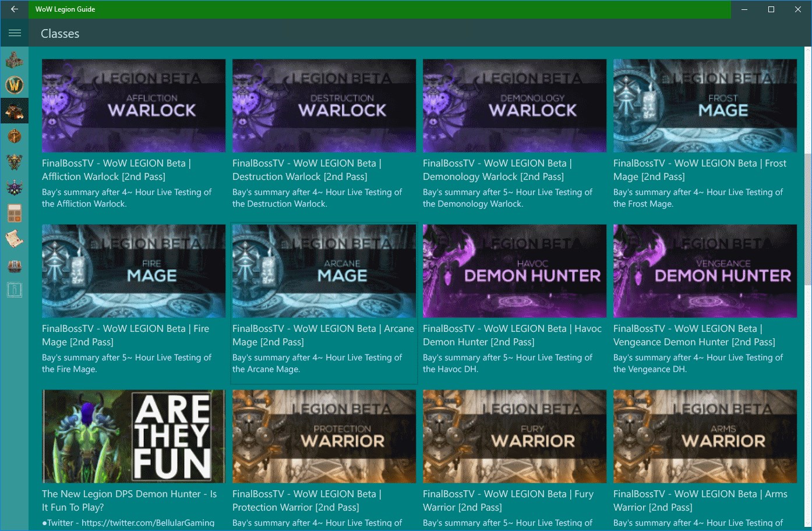Click title 'Arms Warrior [2nd Pass]'
Image resolution: width=812 pixels, height=531 pixels.
click(x=701, y=501)
